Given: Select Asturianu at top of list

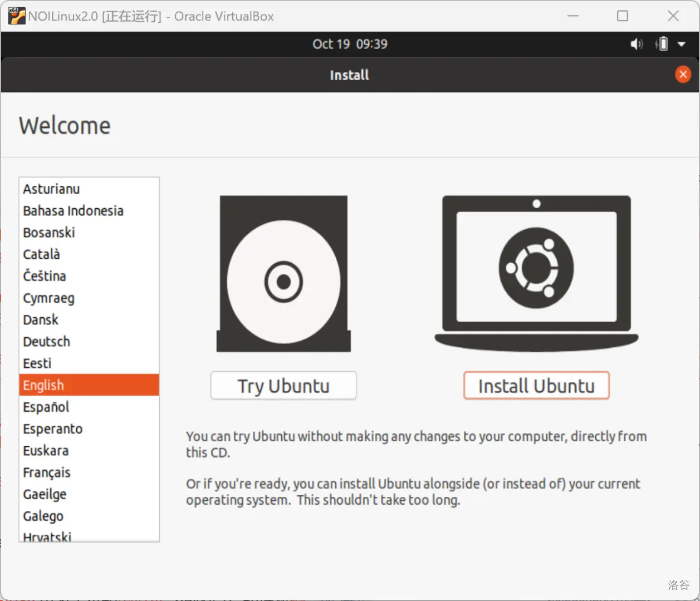Looking at the screenshot, I should click(51, 189).
